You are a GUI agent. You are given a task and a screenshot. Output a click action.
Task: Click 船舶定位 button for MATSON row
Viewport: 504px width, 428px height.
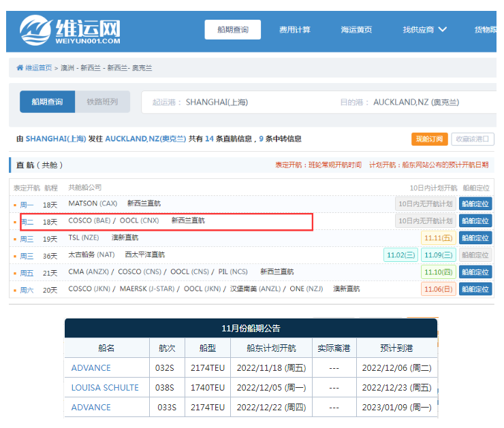pos(475,203)
